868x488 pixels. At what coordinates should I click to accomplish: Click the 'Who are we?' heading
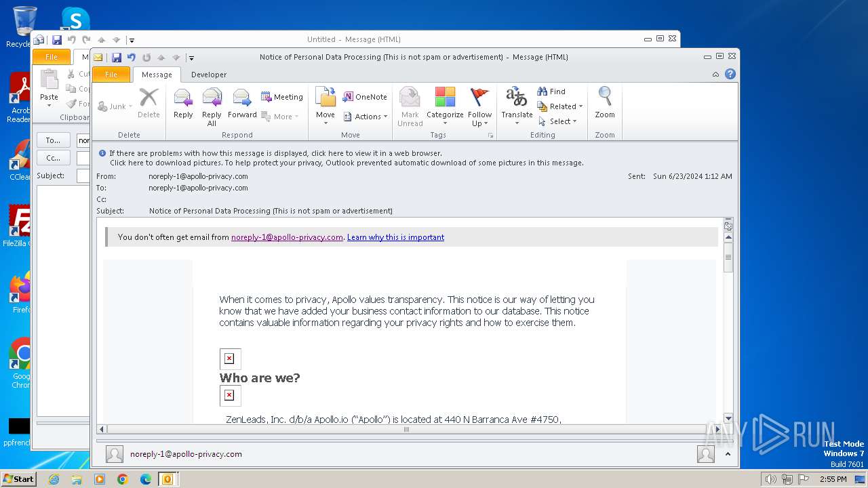[x=260, y=378]
